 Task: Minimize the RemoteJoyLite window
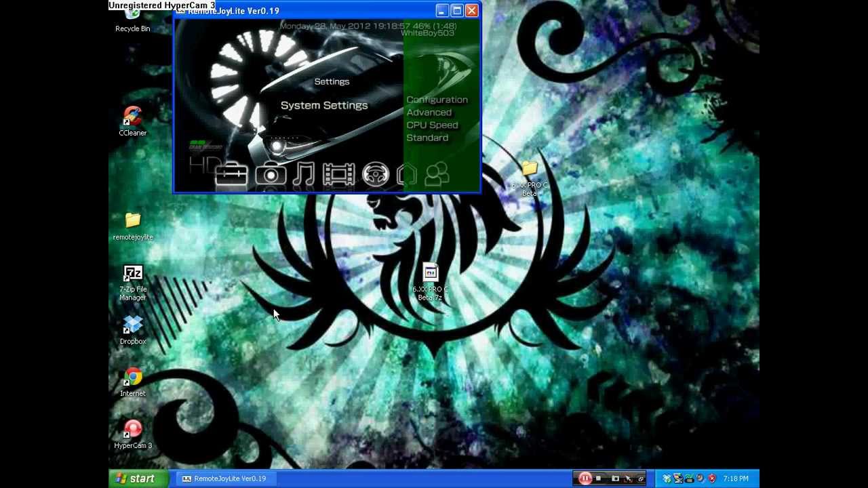click(441, 11)
